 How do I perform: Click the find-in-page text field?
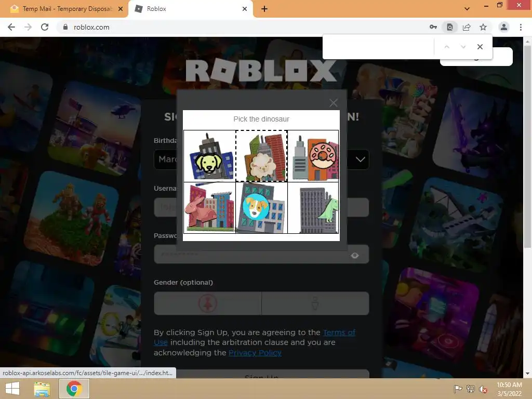pos(379,47)
